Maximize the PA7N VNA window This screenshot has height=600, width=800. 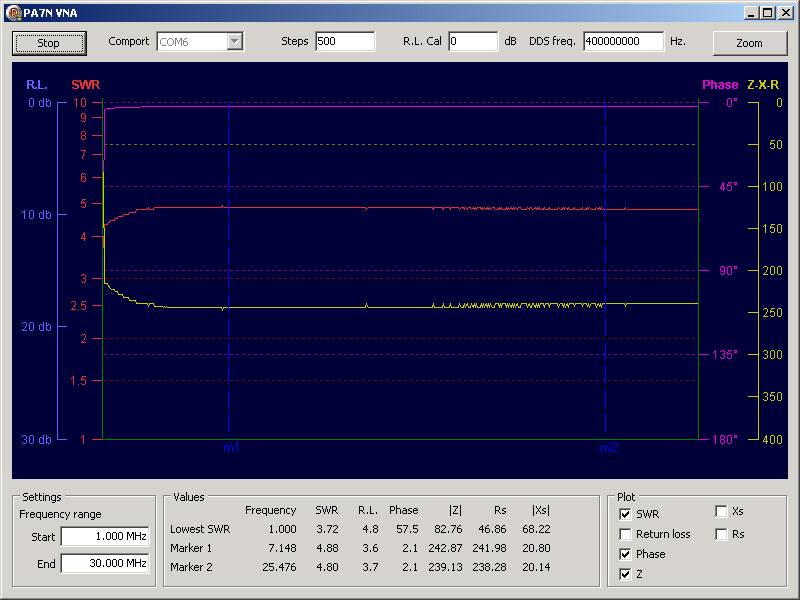coord(767,12)
